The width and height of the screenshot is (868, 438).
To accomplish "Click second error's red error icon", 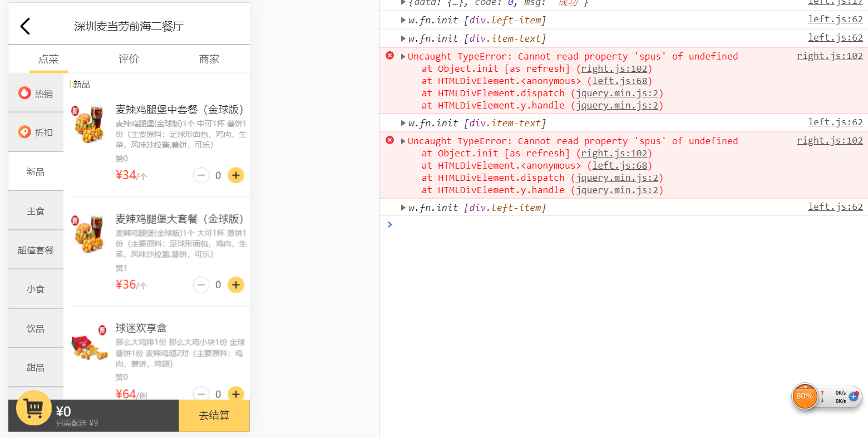I will (x=389, y=140).
